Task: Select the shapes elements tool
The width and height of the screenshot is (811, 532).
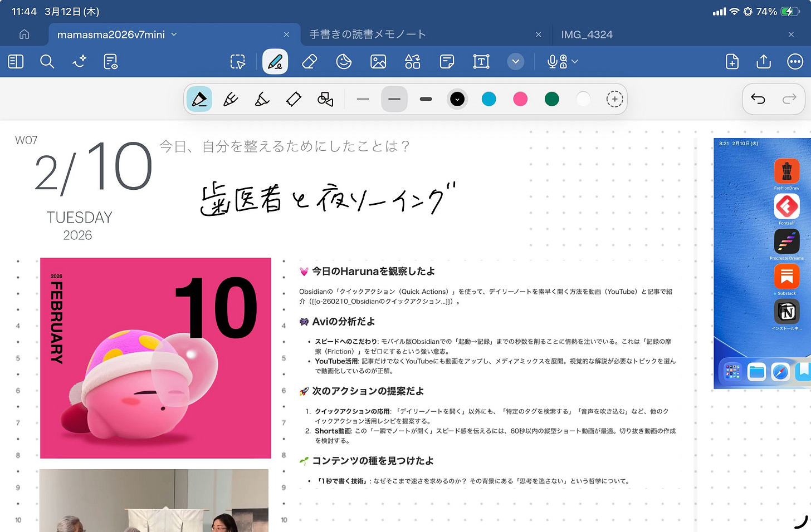Action: click(413, 61)
